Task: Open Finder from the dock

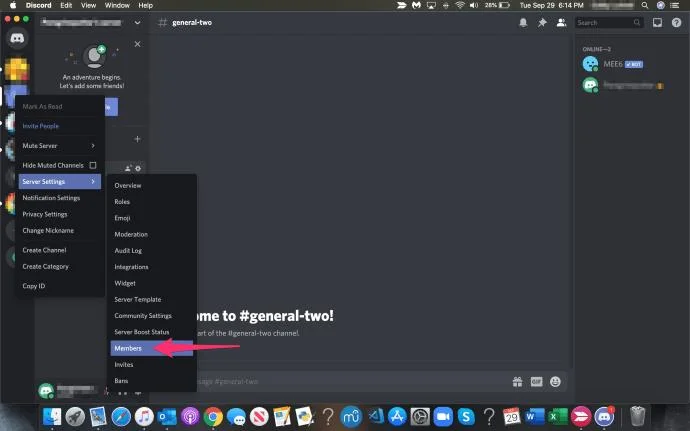Action: (x=52, y=416)
